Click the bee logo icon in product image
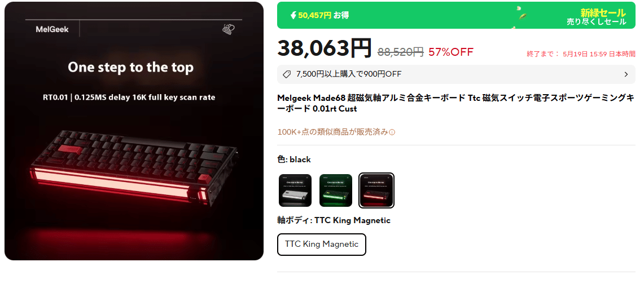644x284 pixels. [229, 29]
